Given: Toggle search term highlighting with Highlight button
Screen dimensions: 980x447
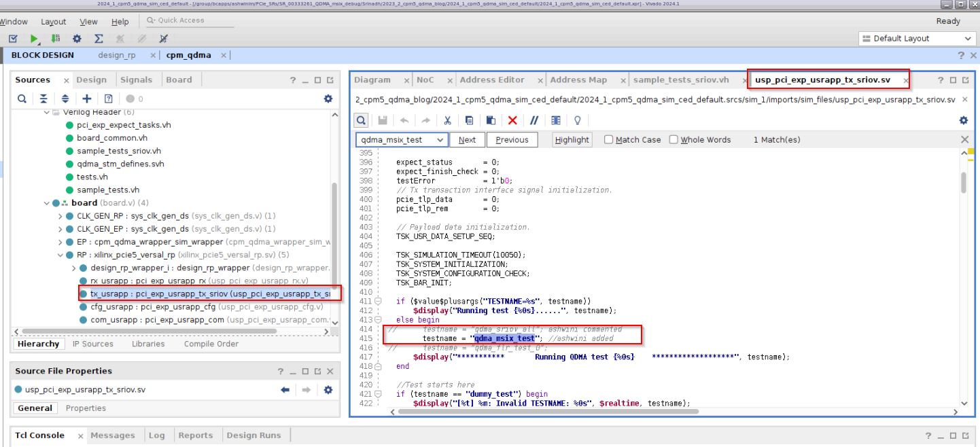Looking at the screenshot, I should coord(572,139).
